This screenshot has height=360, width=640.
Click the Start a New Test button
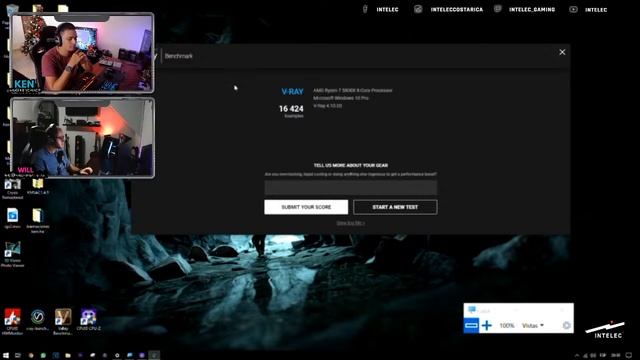395,207
